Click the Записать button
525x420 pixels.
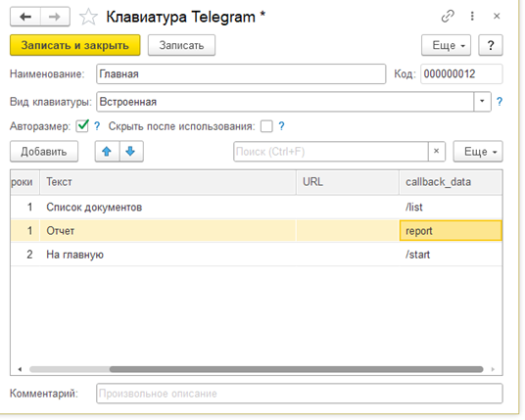(181, 45)
